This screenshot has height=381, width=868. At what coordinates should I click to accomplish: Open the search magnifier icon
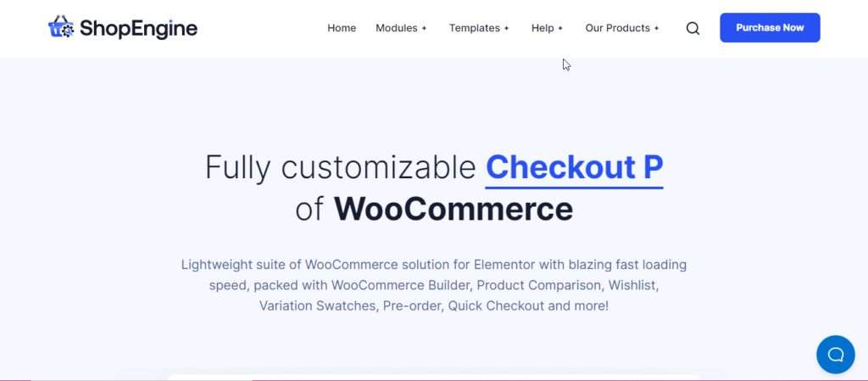click(693, 28)
